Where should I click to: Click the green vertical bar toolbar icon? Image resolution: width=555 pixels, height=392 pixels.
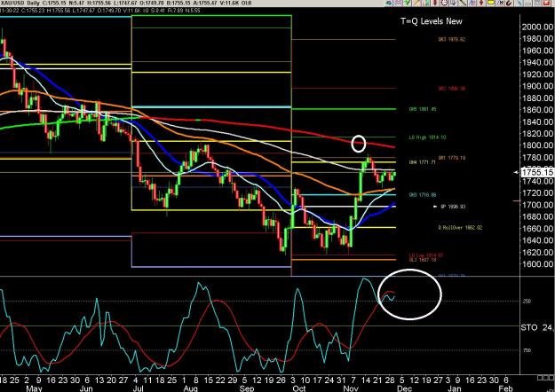427,3
